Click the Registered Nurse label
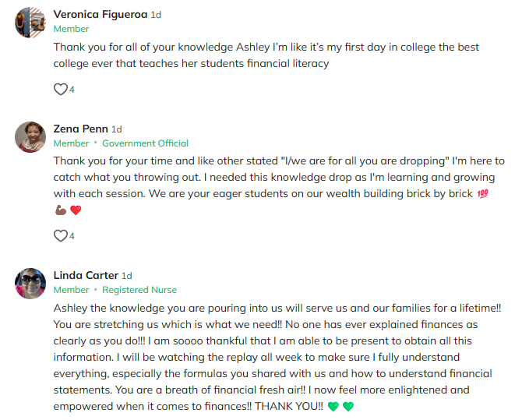The width and height of the screenshot is (522, 420). click(x=139, y=290)
